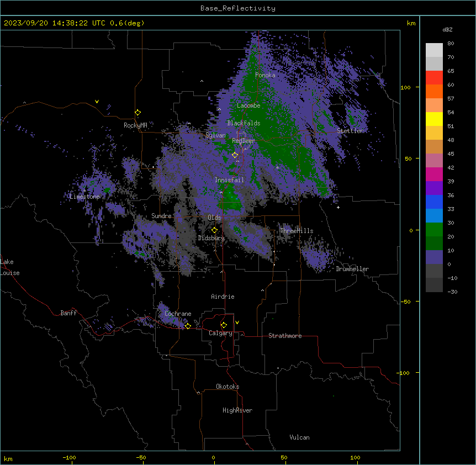The image size is (476, 465).
Task: Click the Lake Louise label
Action: point(10,267)
